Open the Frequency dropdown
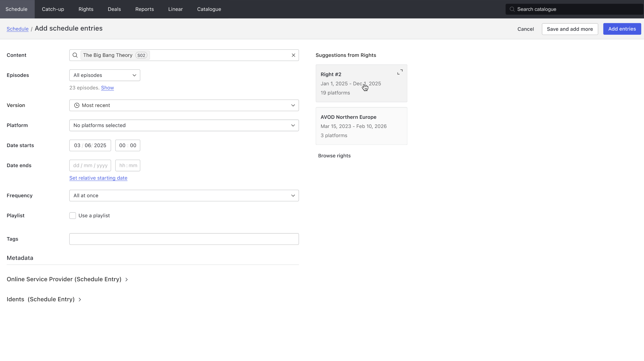The height and width of the screenshot is (361, 644). click(x=184, y=196)
